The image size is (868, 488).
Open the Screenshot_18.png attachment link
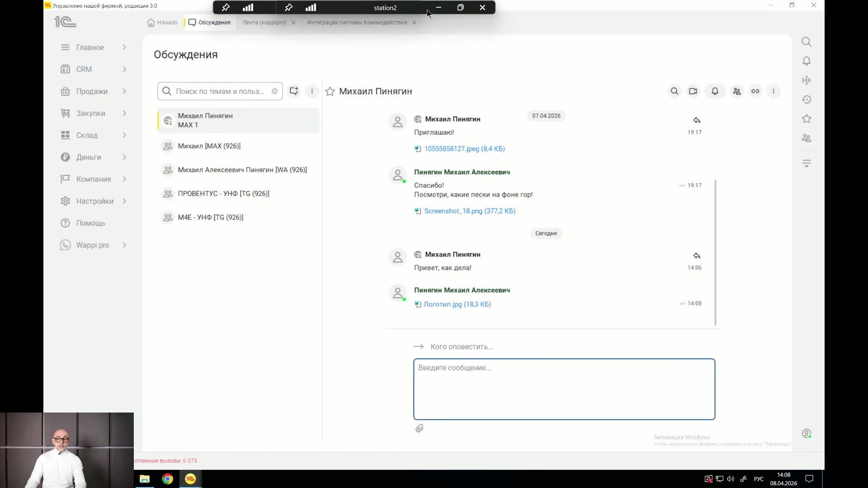[470, 211]
